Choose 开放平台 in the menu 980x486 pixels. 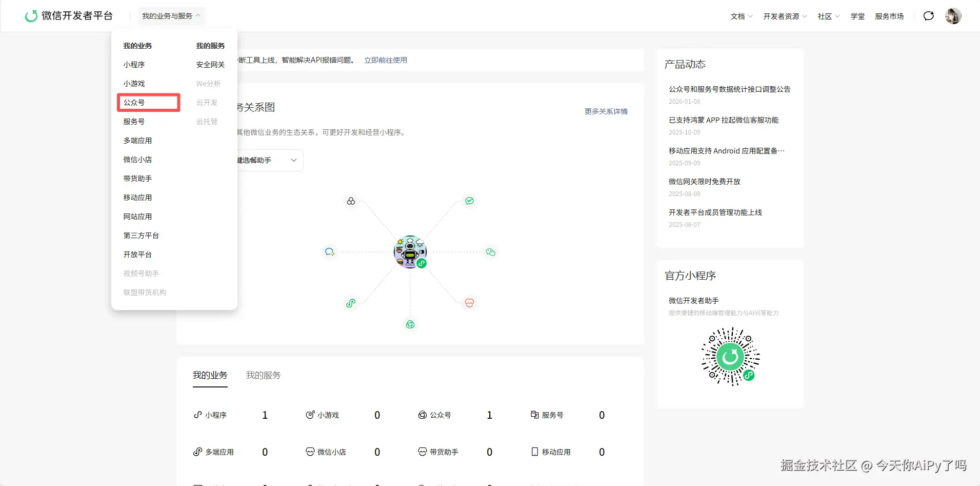point(137,255)
